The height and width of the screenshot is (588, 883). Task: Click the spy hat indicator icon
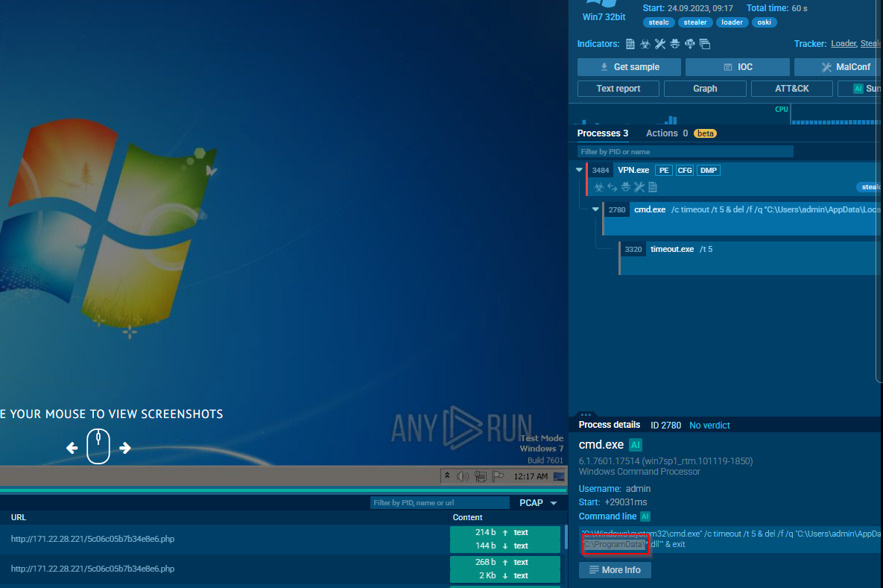(675, 44)
